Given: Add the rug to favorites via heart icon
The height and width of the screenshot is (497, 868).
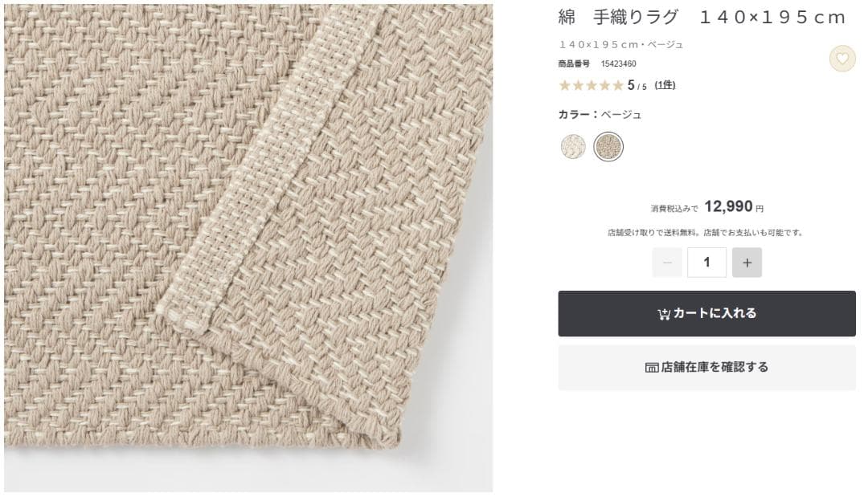Looking at the screenshot, I should (x=840, y=59).
